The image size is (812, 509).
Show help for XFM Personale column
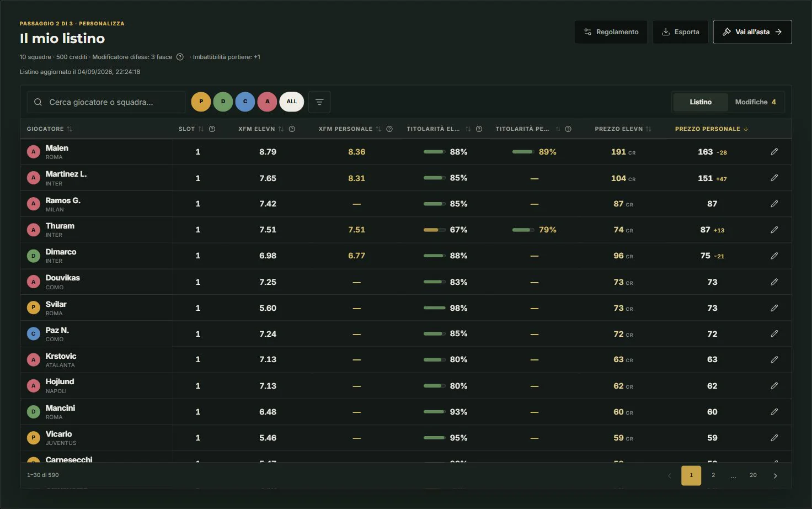[389, 129]
